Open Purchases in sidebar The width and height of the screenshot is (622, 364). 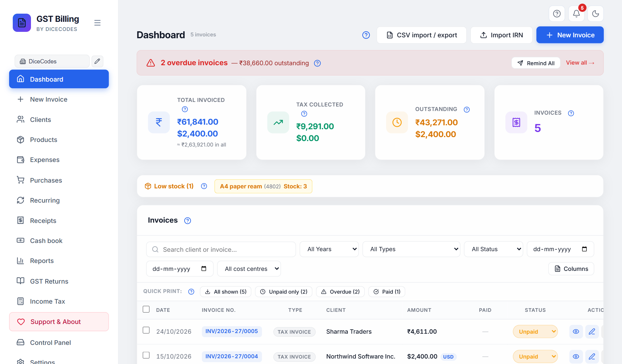point(59,180)
